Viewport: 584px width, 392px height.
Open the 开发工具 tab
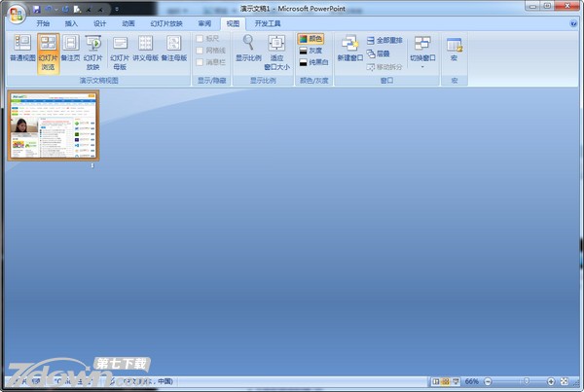(268, 23)
